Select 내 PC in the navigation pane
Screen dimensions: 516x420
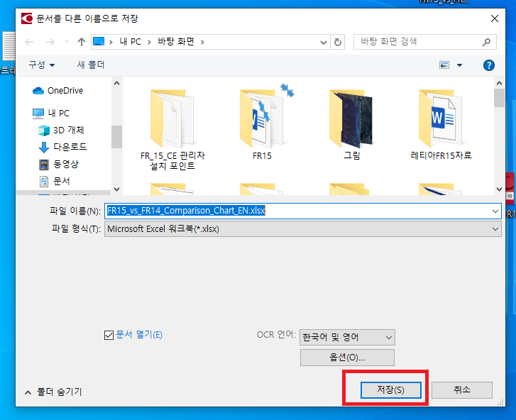tap(51, 113)
